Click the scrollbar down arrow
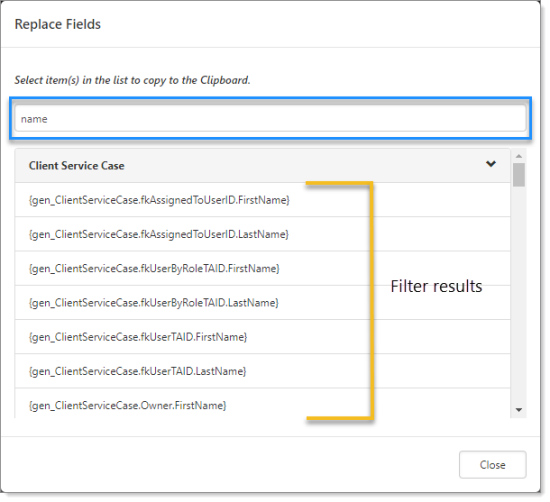This screenshot has width=550, height=502. coord(519,410)
